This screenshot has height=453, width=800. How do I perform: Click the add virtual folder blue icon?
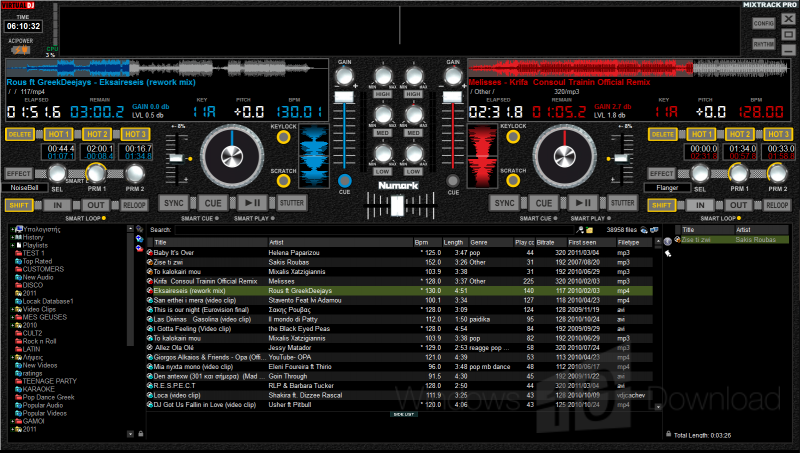[139, 239]
